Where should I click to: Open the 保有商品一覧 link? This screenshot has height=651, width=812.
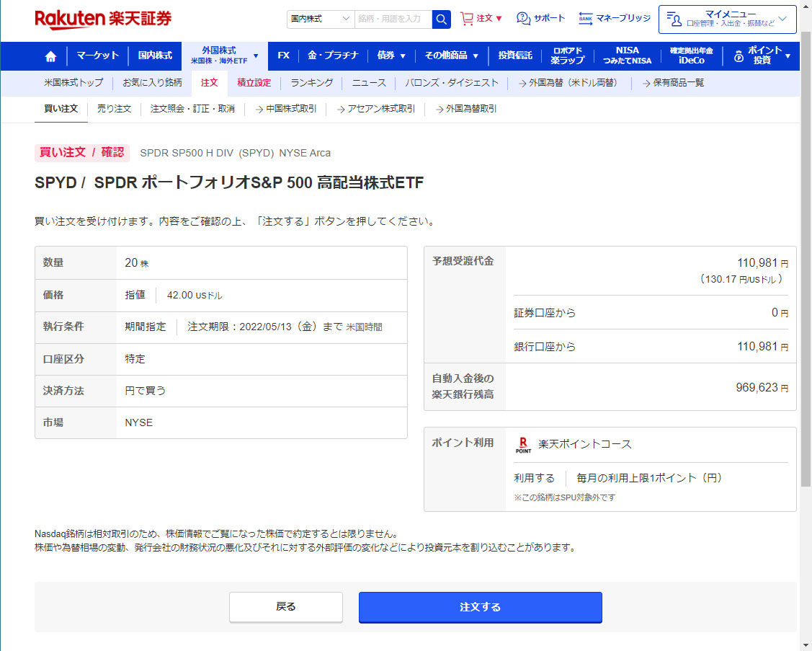pos(673,83)
